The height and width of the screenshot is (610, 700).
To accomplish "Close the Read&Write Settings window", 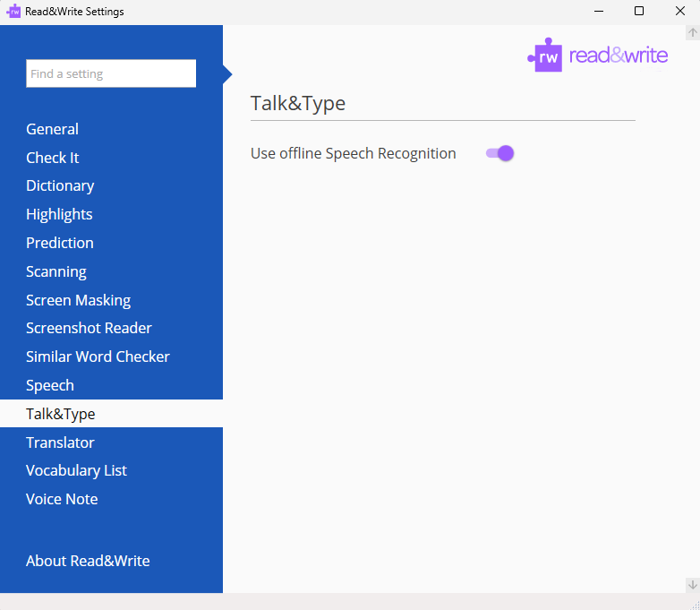I will click(680, 11).
